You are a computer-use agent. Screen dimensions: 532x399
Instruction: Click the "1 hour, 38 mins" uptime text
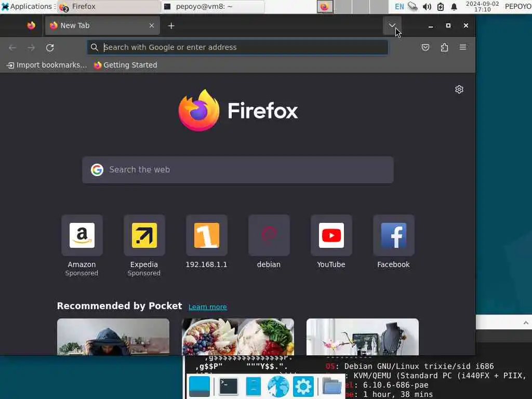click(x=398, y=394)
